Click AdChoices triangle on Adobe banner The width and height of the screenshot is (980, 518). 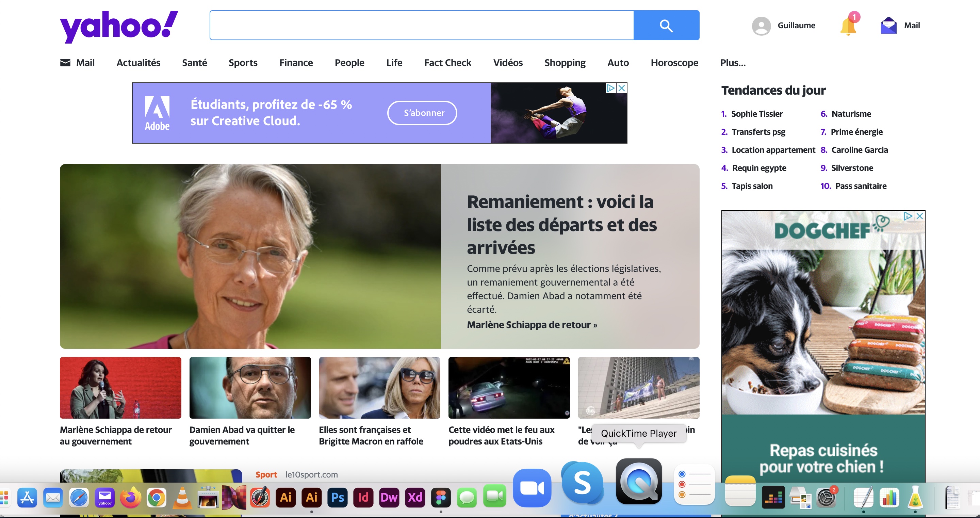tap(610, 88)
